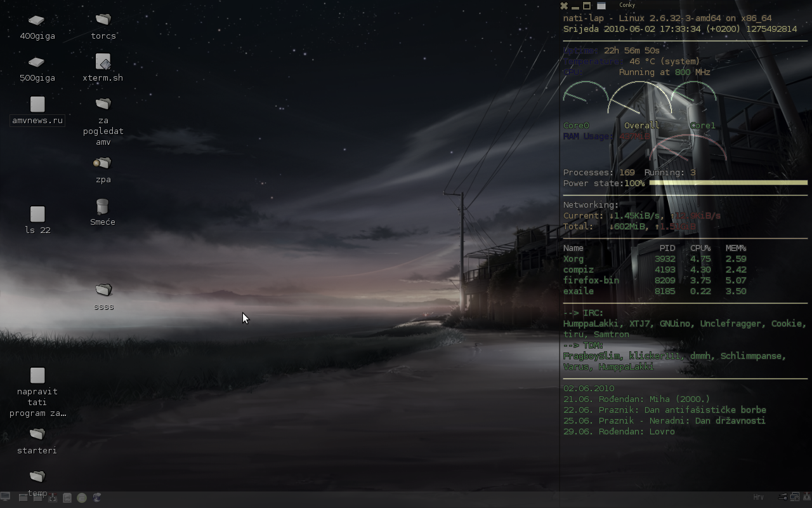Image resolution: width=812 pixels, height=508 pixels.
Task: Open the 500giga drive icon
Action: point(37,62)
